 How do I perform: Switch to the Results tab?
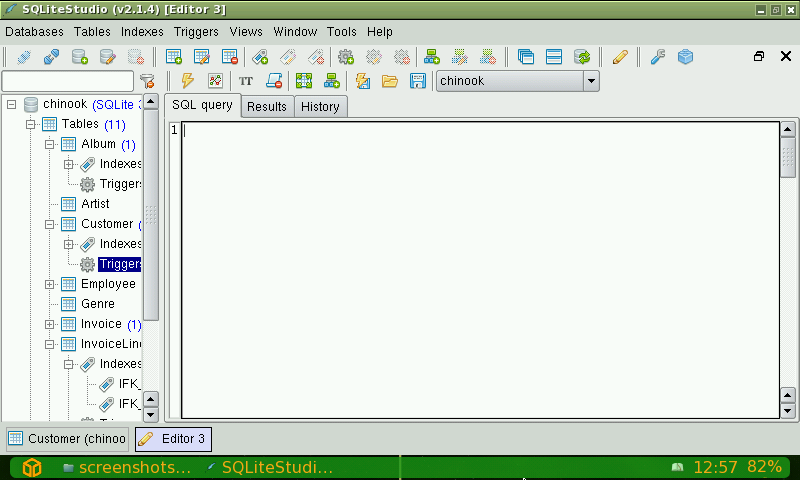[267, 107]
